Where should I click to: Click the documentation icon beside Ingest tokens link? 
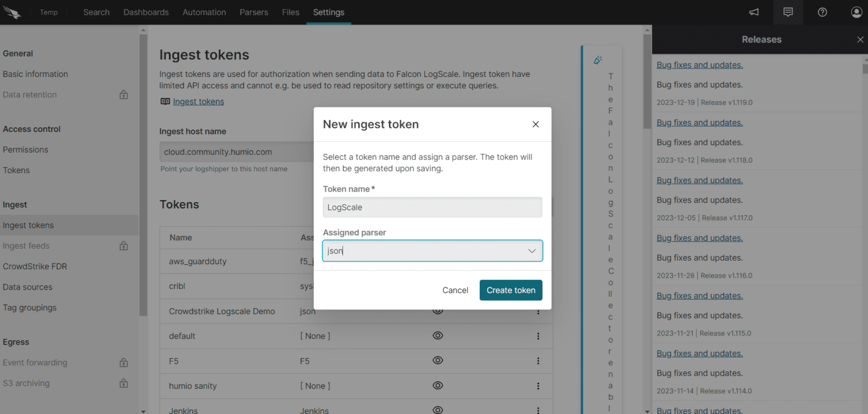coord(164,101)
